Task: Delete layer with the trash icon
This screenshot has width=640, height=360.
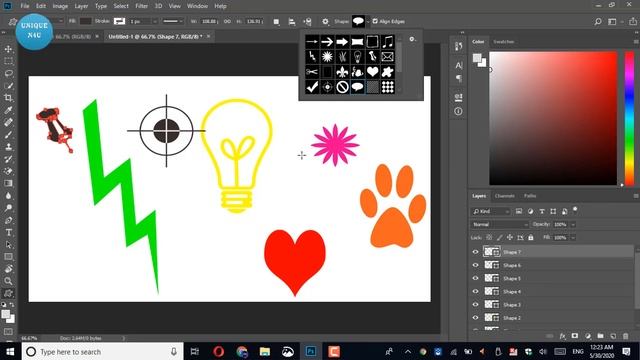Action: [626, 336]
